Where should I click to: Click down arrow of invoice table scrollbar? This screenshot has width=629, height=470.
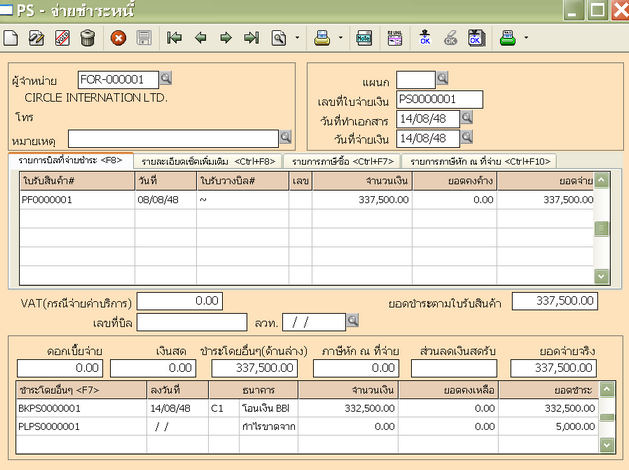click(x=601, y=276)
